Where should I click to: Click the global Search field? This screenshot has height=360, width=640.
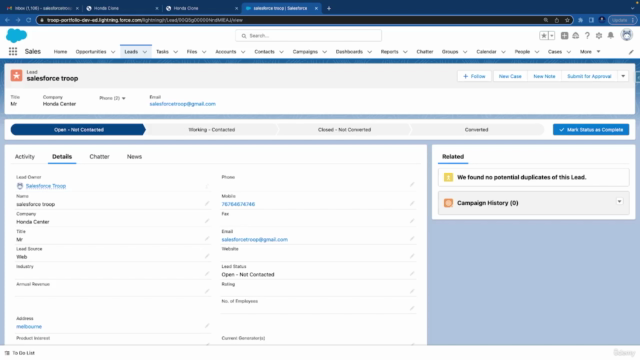click(x=308, y=36)
